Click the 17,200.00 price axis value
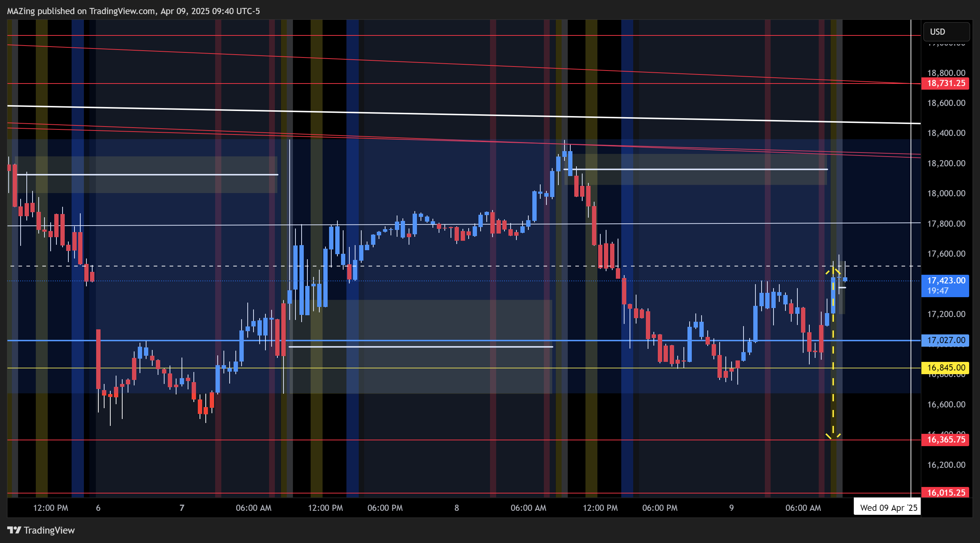Viewport: 980px width, 543px height. point(946,314)
